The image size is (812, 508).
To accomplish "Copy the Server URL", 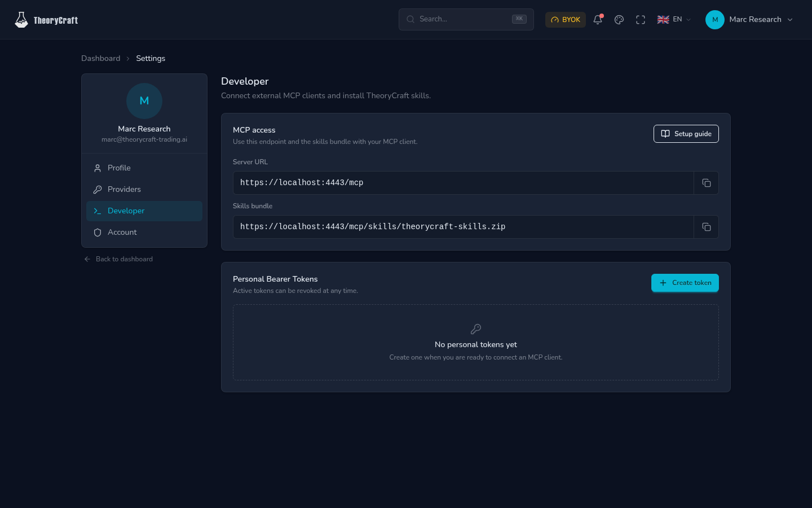I will pos(706,183).
